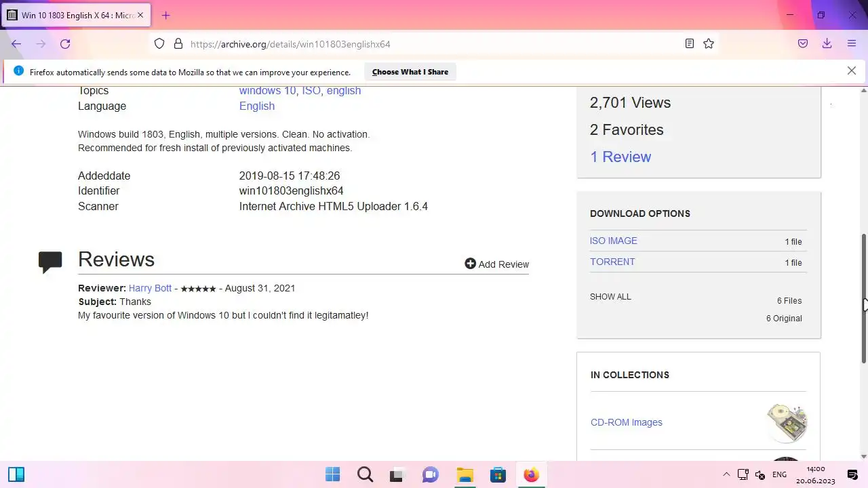Viewport: 868px width, 488px height.
Task: Click the muted volume tray icon
Action: [760, 474]
